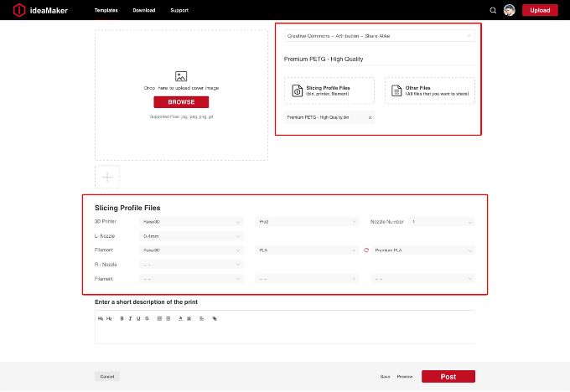The image size is (570, 392).
Task: Open the empty right filament brand dropdown
Action: coord(191,279)
